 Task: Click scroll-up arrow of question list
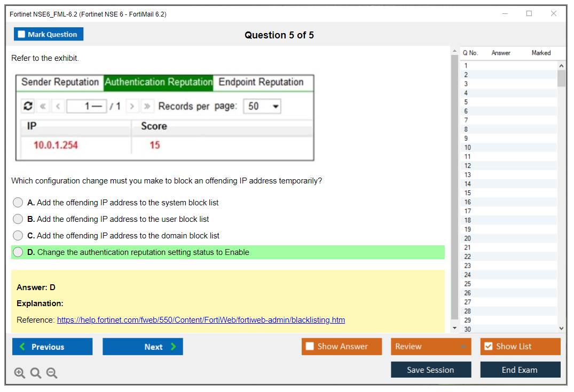(x=561, y=66)
